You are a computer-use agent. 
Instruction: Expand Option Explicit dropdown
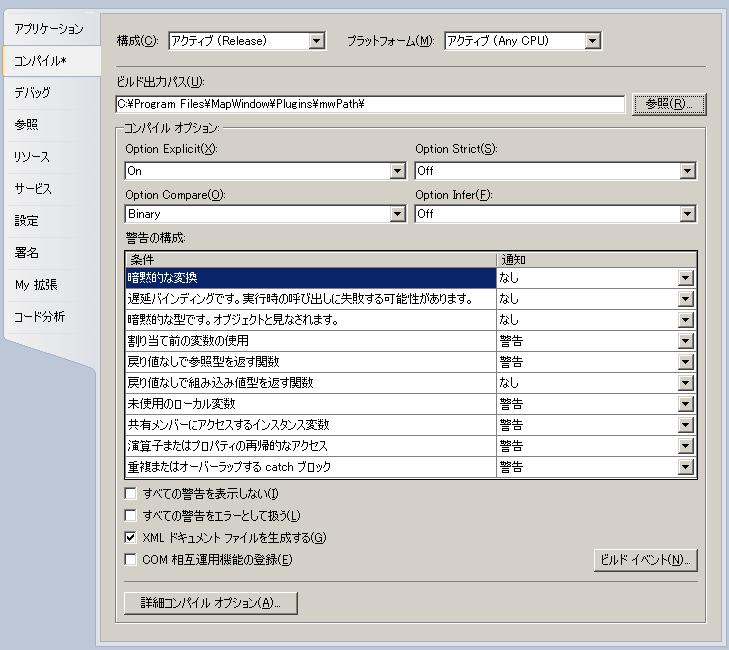[397, 171]
